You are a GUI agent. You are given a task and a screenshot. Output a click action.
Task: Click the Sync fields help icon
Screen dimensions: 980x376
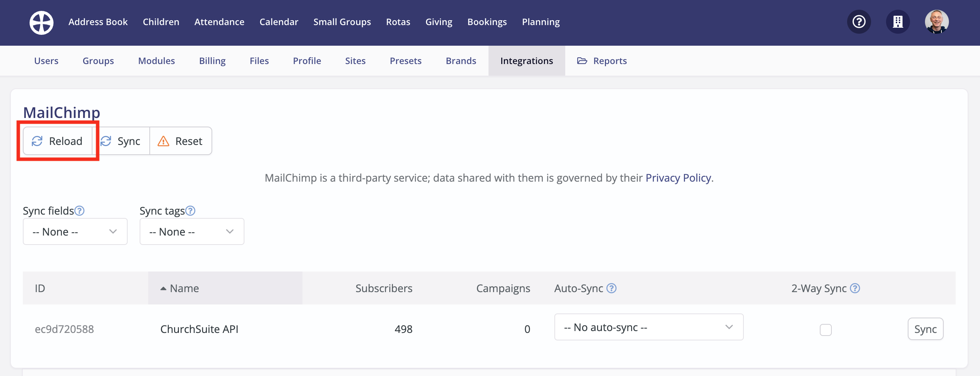click(79, 210)
